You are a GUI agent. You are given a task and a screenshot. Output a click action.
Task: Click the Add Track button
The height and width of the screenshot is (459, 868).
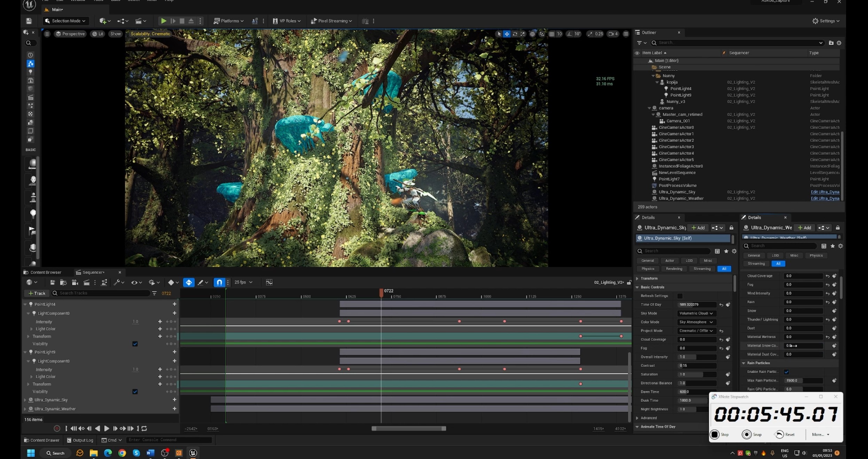click(x=37, y=293)
